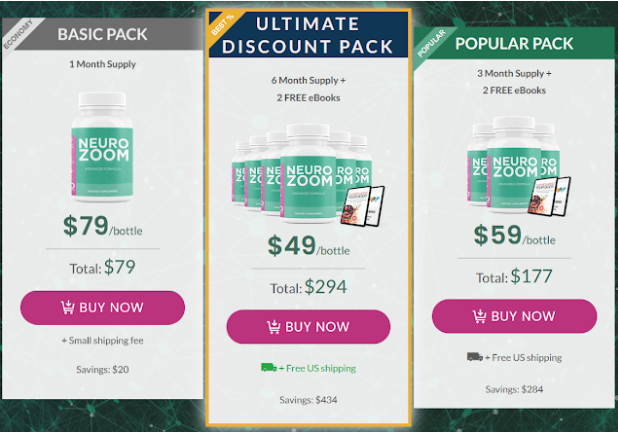Click the ECONOMY corner ribbon
Screen dimensions: 618x432
click(18, 34)
